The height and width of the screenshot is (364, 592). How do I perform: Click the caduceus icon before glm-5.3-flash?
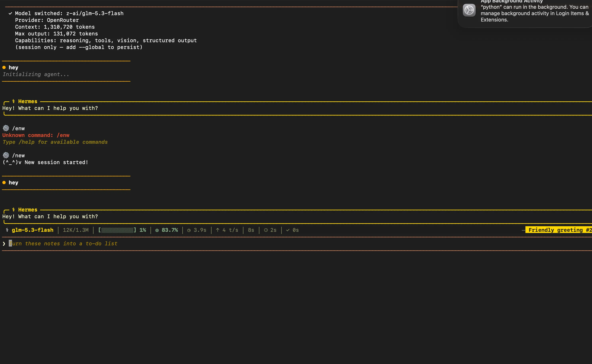click(7, 230)
